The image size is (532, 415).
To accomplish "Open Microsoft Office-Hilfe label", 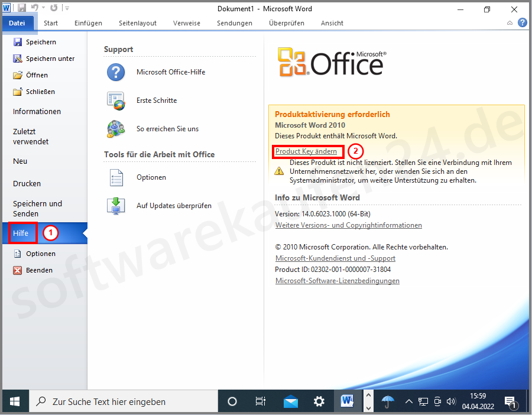I will click(171, 72).
